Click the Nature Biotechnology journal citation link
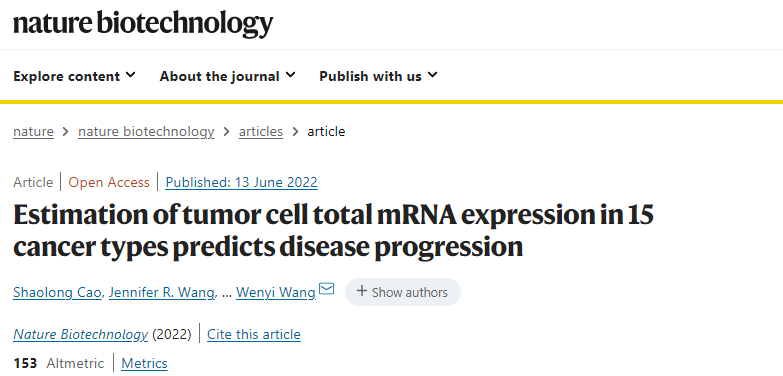Viewport: 783px width, 376px height. point(80,334)
